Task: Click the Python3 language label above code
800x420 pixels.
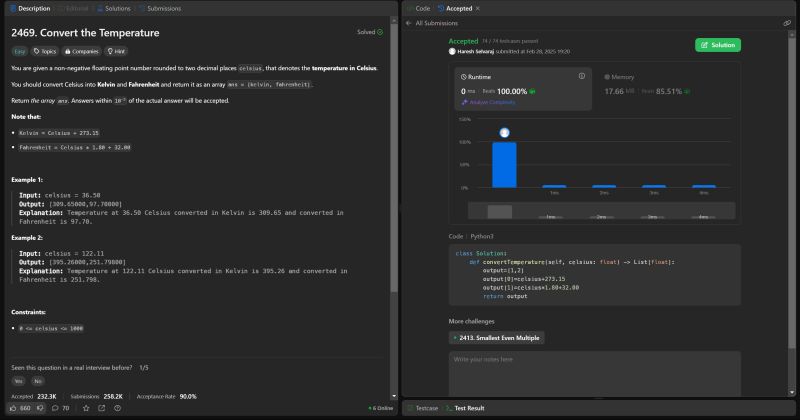Action: tap(482, 236)
